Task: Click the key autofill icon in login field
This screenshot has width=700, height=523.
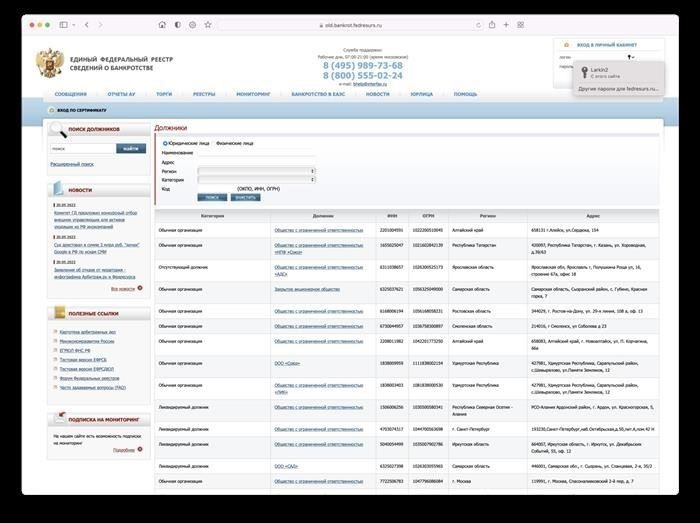Action: (631, 57)
